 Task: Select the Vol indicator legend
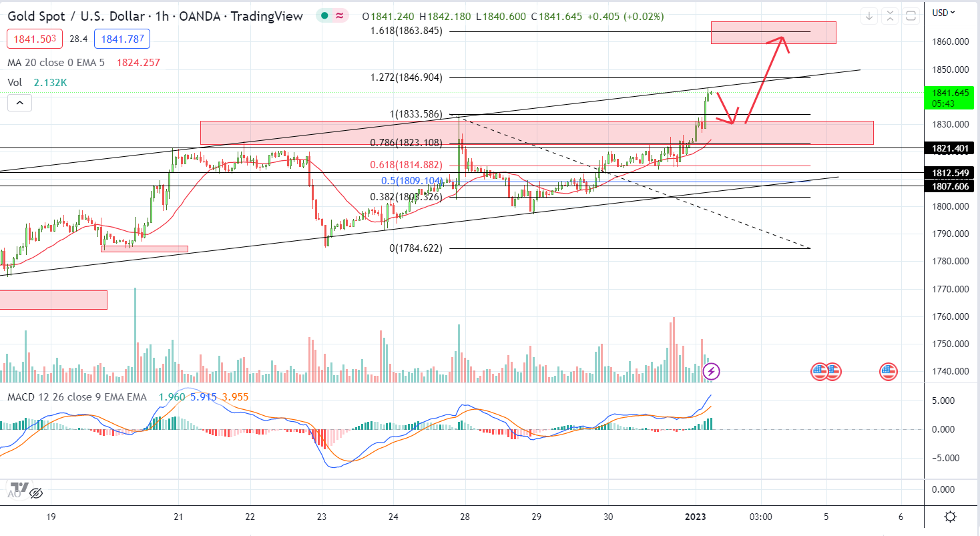[x=15, y=83]
